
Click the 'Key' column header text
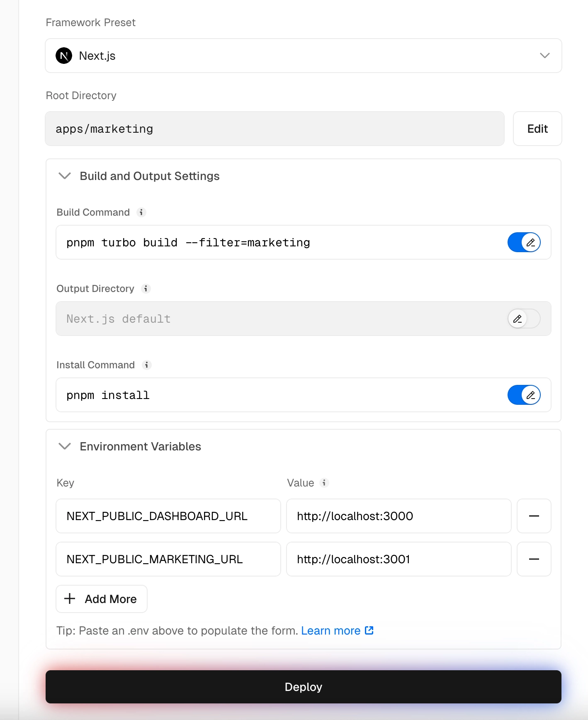tap(66, 483)
